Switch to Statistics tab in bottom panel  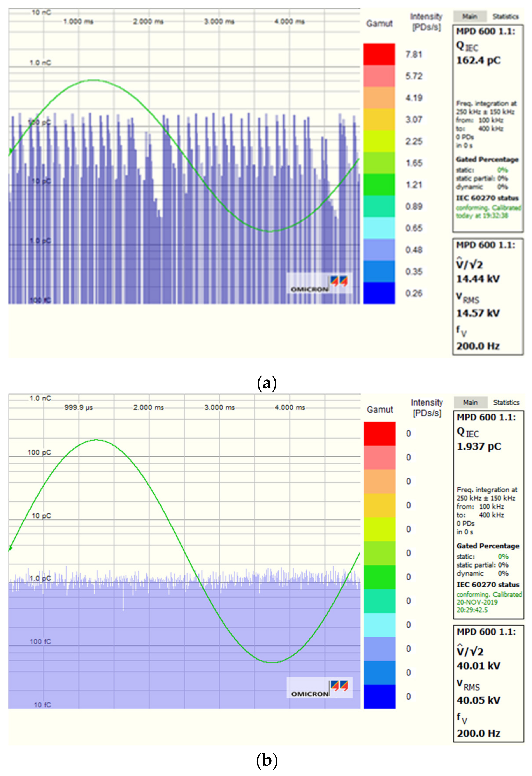tap(506, 402)
